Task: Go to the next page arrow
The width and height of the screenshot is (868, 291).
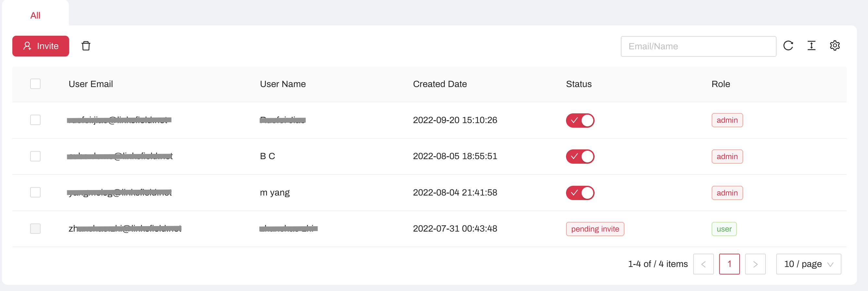Action: point(755,264)
